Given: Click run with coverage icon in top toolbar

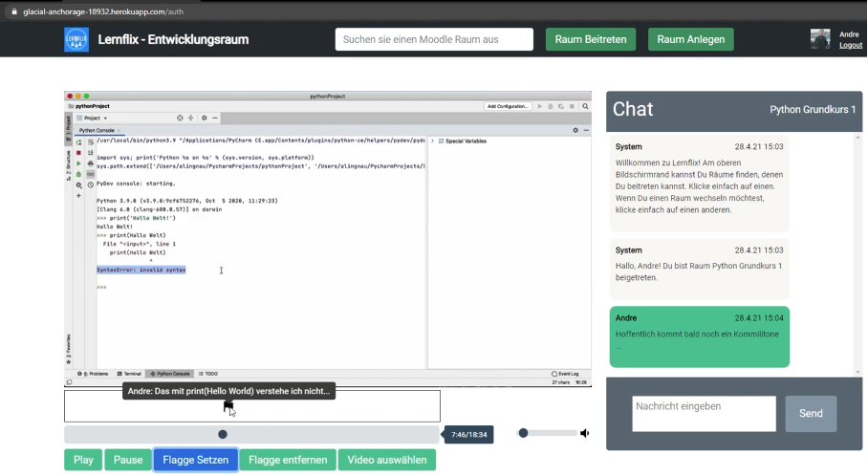Looking at the screenshot, I should pyautogui.click(x=561, y=106).
